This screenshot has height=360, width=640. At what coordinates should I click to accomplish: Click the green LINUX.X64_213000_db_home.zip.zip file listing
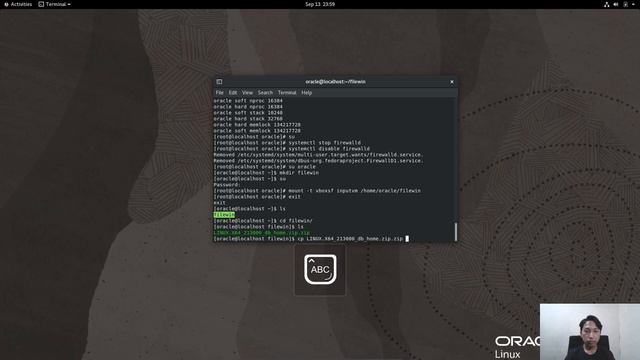(x=262, y=233)
